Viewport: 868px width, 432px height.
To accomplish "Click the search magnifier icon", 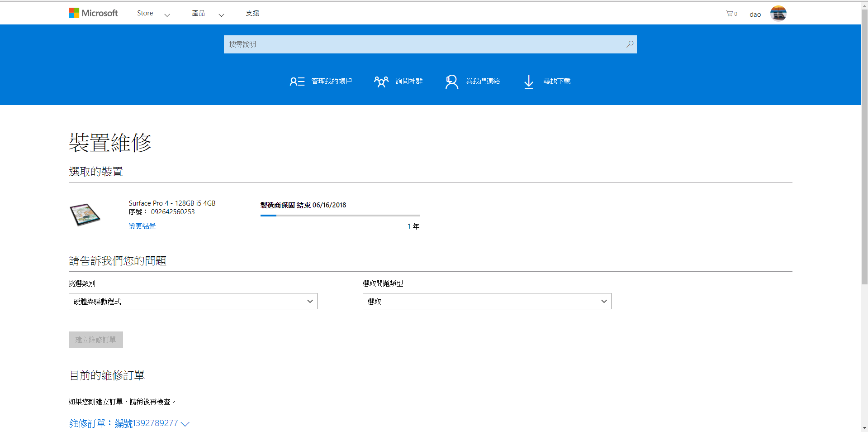I will (630, 44).
